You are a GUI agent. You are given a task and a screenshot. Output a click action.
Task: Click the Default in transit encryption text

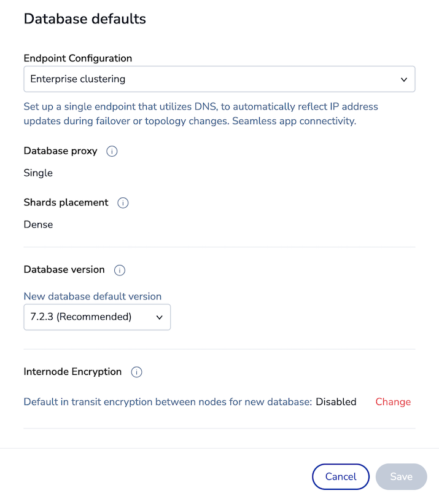pyautogui.click(x=167, y=402)
